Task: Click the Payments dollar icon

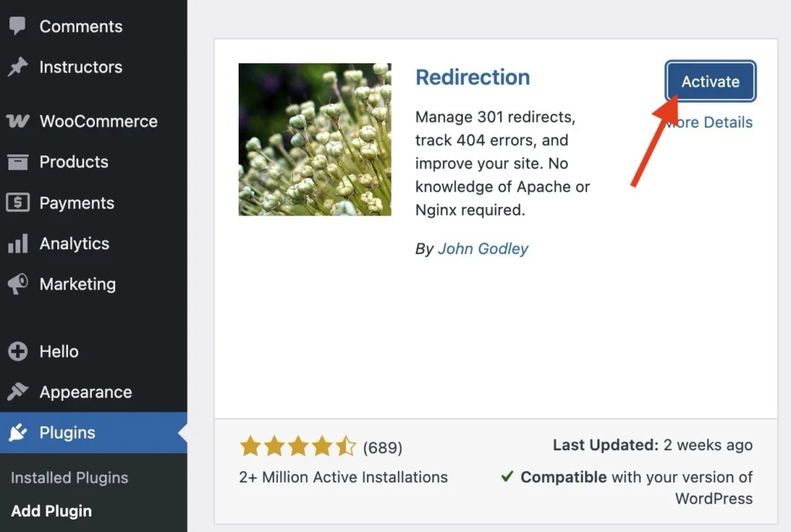Action: coord(18,203)
